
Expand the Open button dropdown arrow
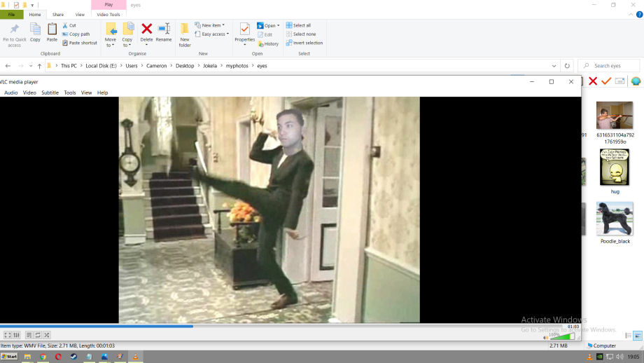click(x=278, y=25)
